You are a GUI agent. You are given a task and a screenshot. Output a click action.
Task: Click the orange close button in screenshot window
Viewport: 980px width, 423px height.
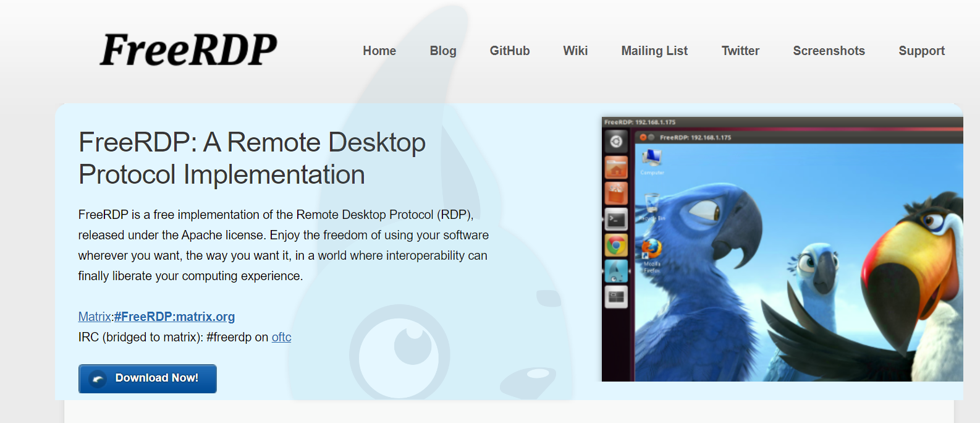[643, 137]
